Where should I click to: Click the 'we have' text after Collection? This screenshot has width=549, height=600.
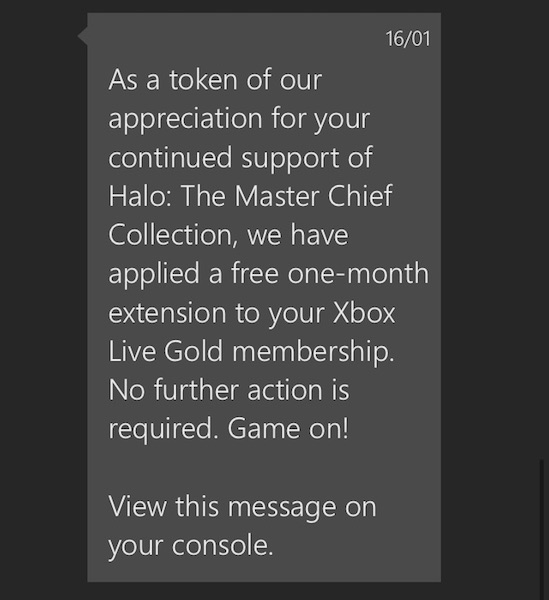(x=298, y=235)
